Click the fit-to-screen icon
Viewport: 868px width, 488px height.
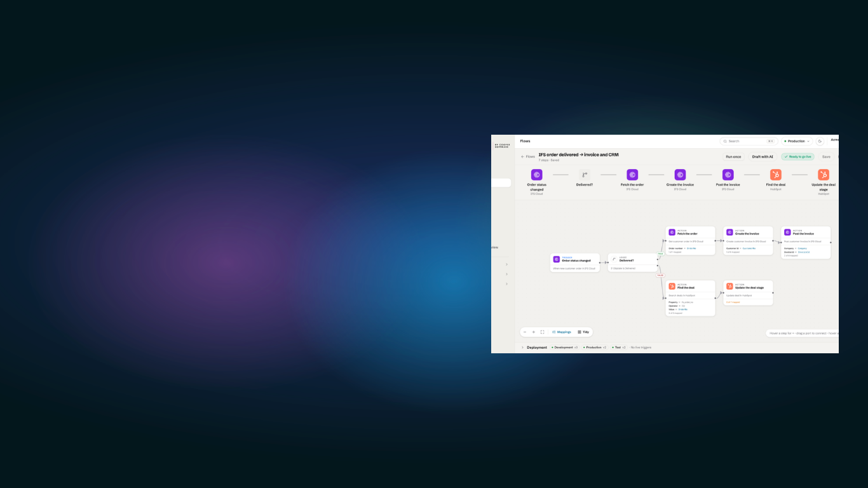[x=542, y=332]
